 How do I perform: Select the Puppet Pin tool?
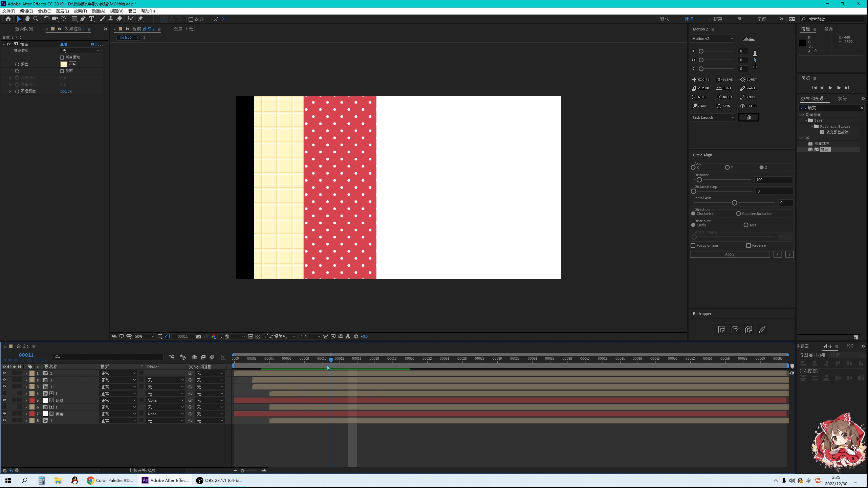pyautogui.click(x=140, y=19)
